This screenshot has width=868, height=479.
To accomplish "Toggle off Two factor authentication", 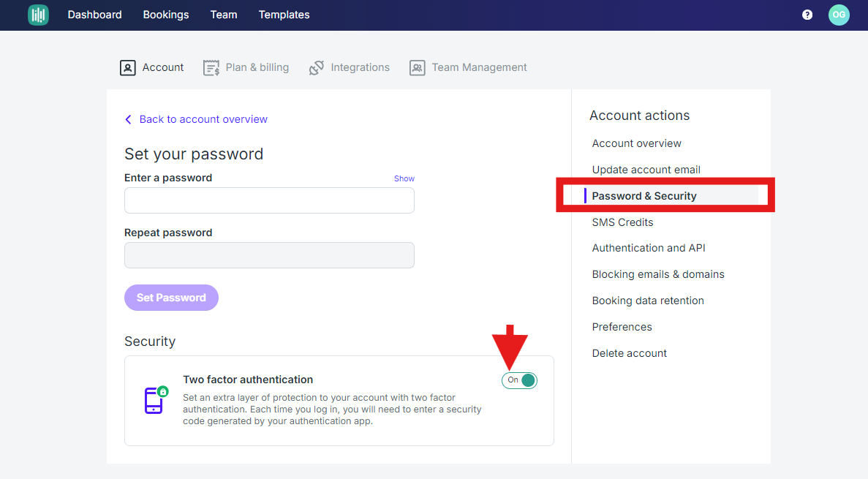I will (x=519, y=380).
